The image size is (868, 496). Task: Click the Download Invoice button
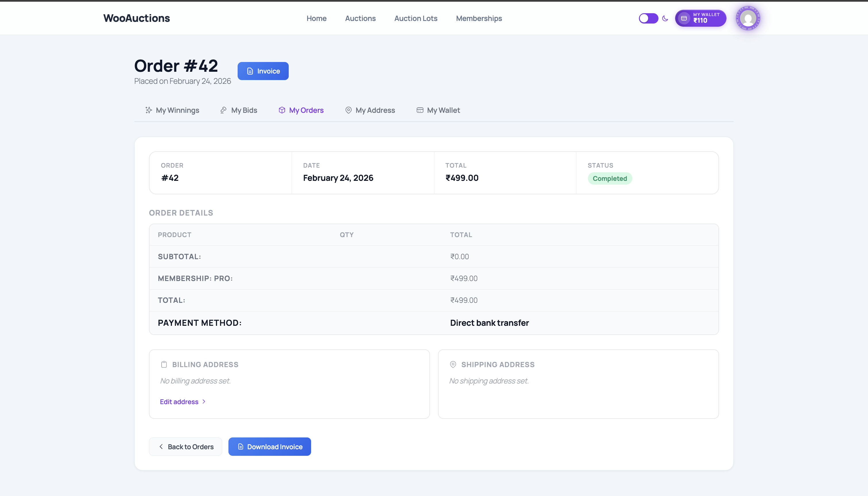(x=270, y=446)
